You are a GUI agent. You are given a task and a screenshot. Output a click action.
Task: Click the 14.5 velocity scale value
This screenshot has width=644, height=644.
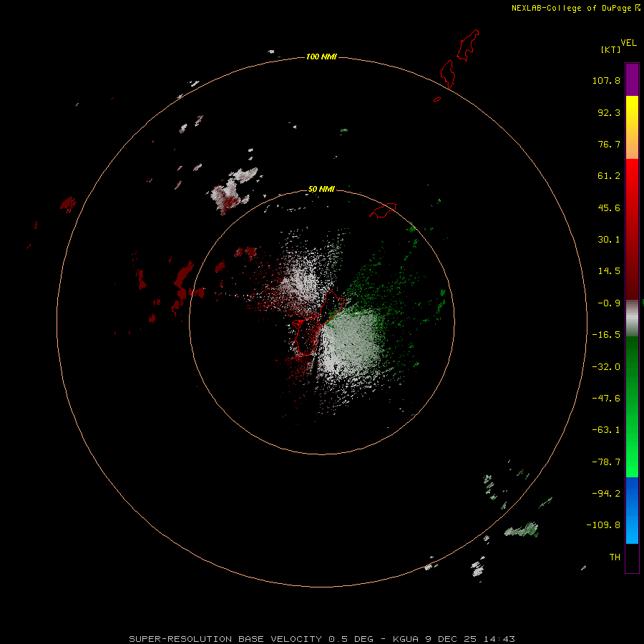(x=609, y=271)
